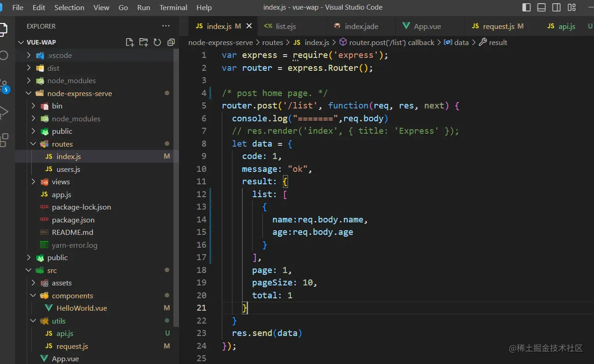Open the File menu
The height and width of the screenshot is (364, 594).
click(17, 8)
